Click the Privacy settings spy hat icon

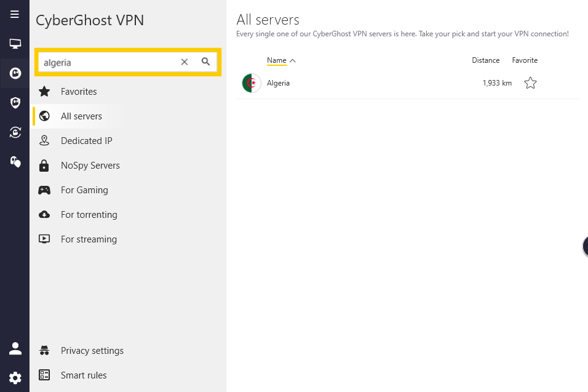pyautogui.click(x=44, y=350)
